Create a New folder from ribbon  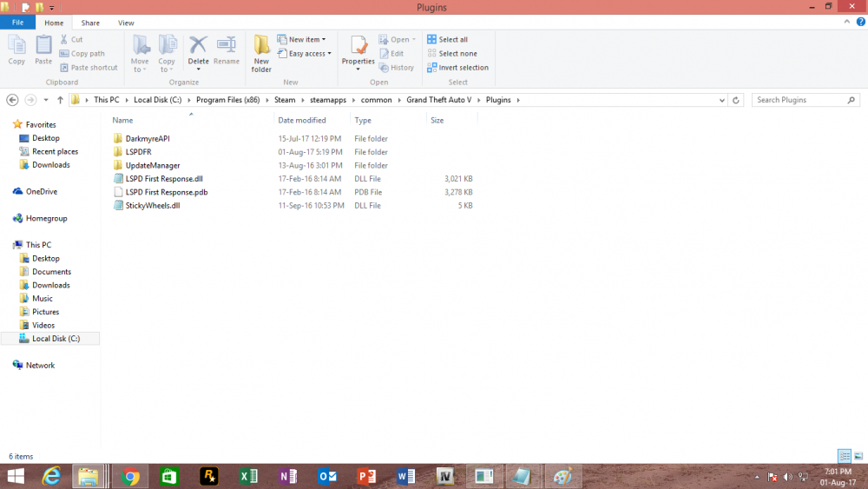tap(261, 53)
